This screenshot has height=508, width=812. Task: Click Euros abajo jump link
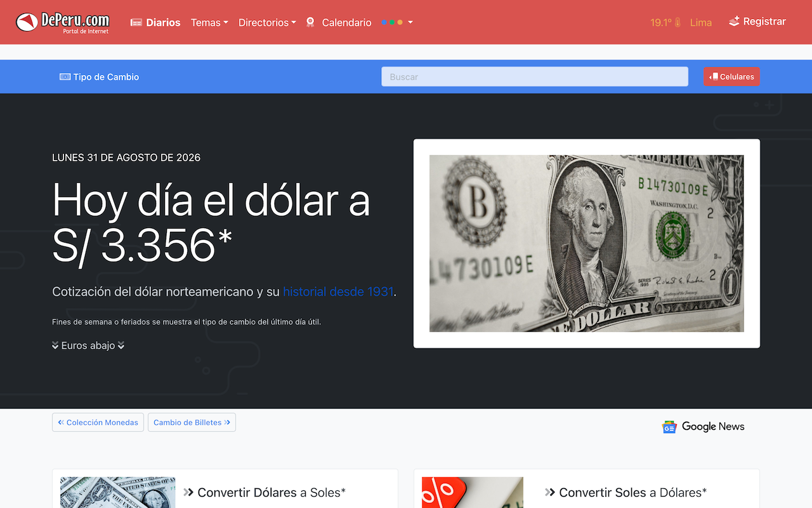pos(88,345)
